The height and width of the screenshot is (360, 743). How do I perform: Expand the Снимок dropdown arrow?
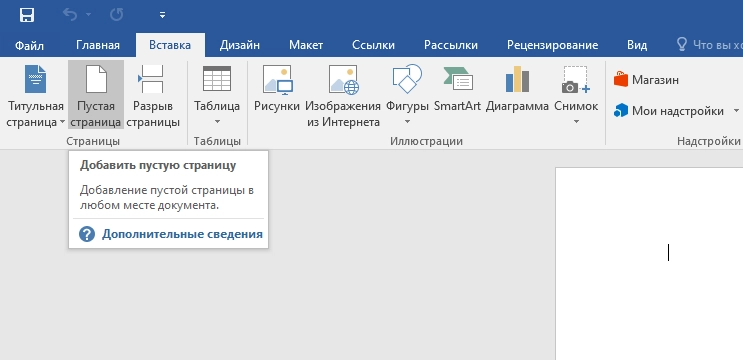pos(576,122)
